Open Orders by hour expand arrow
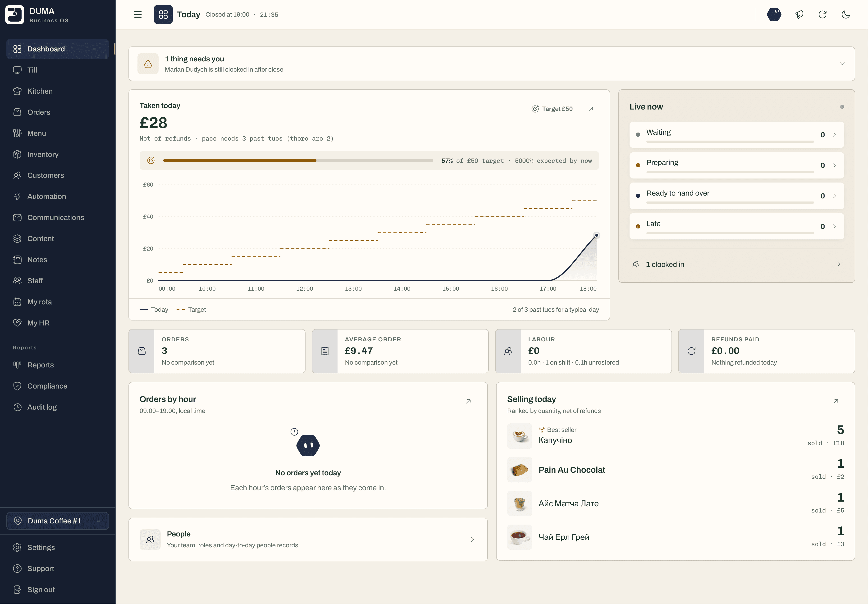 468,401
